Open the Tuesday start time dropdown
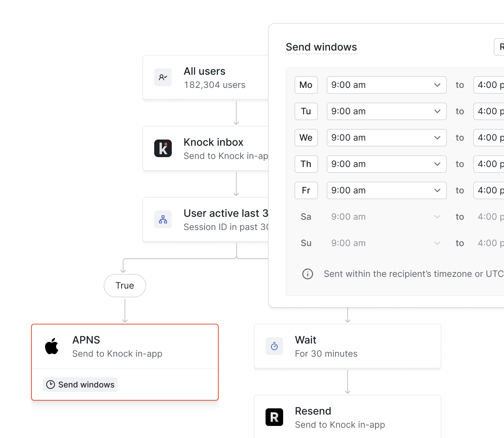This screenshot has width=504, height=438. coord(386,111)
